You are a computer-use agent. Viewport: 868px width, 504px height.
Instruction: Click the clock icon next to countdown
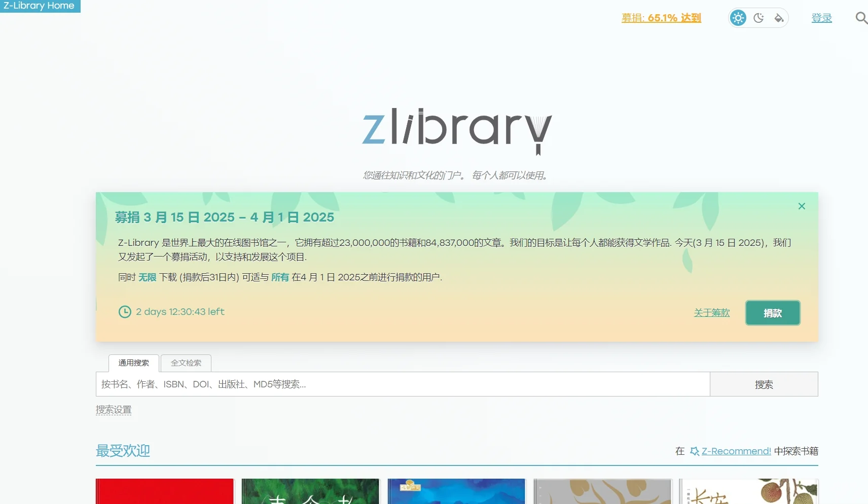point(125,312)
